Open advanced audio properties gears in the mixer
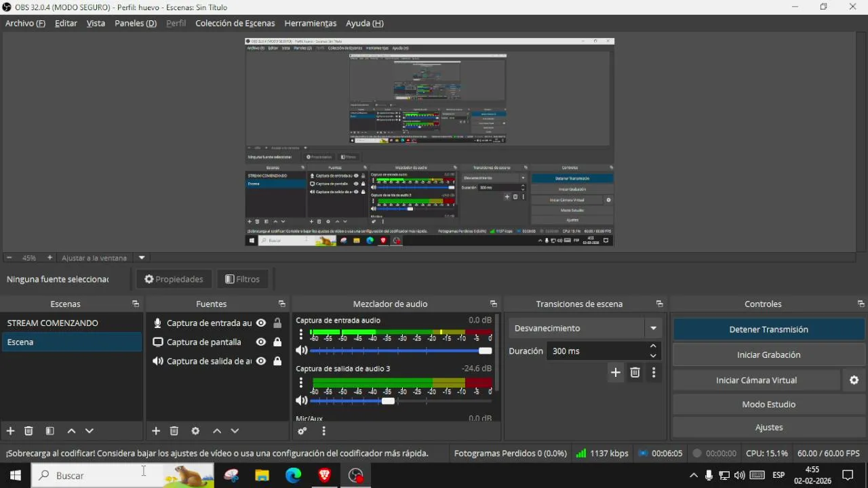Screen dimensions: 868x488 [302, 431]
